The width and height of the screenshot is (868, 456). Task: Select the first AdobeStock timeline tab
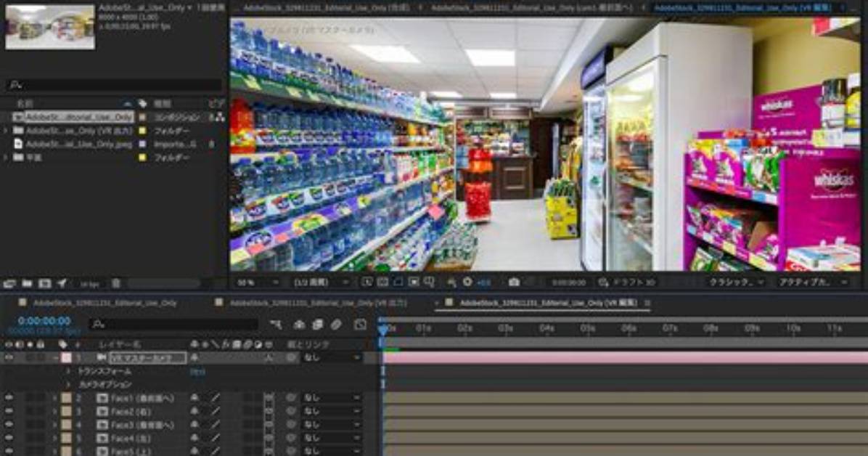pos(105,303)
